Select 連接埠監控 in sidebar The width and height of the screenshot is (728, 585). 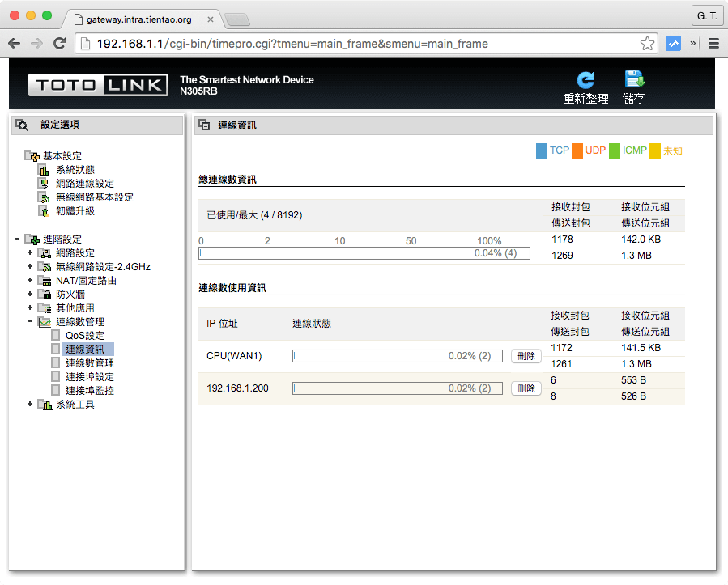click(89, 391)
